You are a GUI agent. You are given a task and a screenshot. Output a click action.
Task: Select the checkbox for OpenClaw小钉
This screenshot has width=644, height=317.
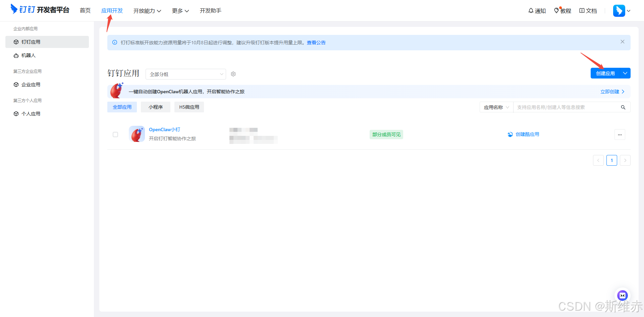(115, 135)
